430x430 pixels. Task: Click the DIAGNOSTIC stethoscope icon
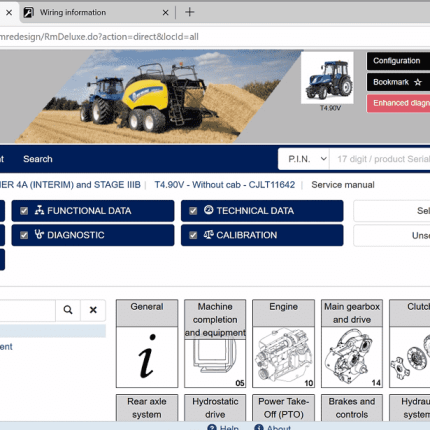point(39,234)
